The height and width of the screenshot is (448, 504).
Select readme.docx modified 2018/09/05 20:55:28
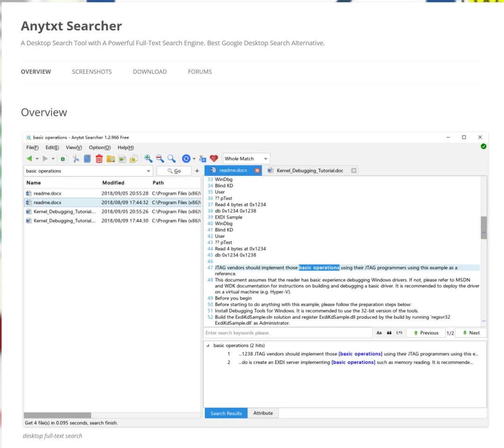[x=112, y=193]
